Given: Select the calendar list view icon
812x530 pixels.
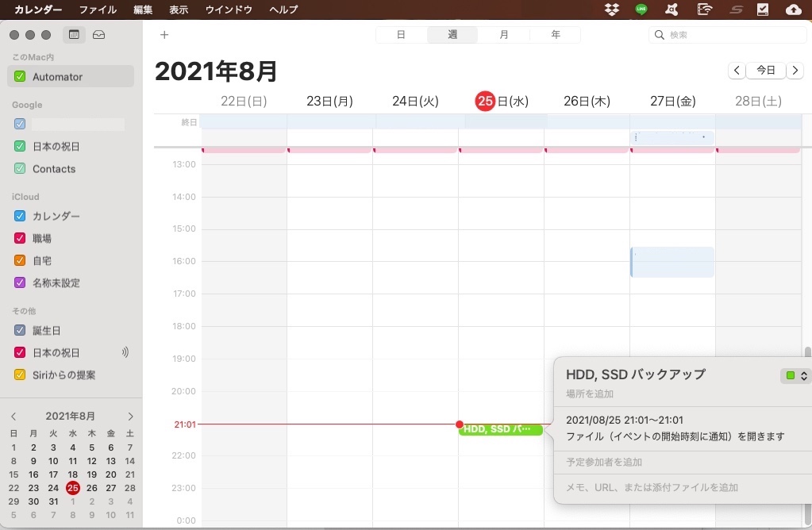Looking at the screenshot, I should point(75,34).
